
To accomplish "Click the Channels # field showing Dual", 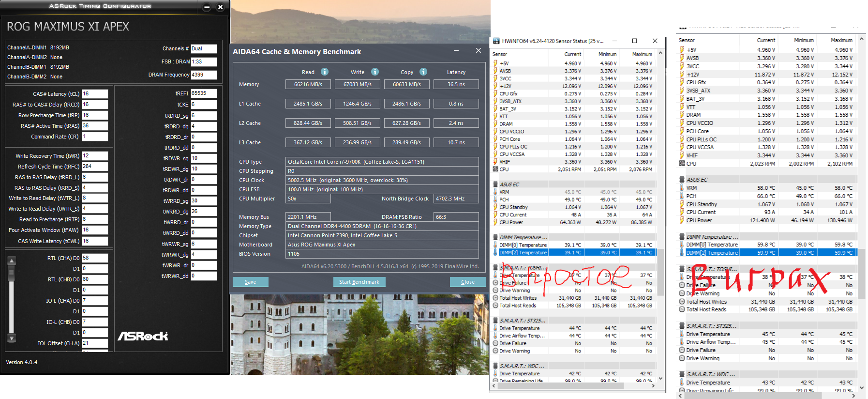I will click(204, 48).
